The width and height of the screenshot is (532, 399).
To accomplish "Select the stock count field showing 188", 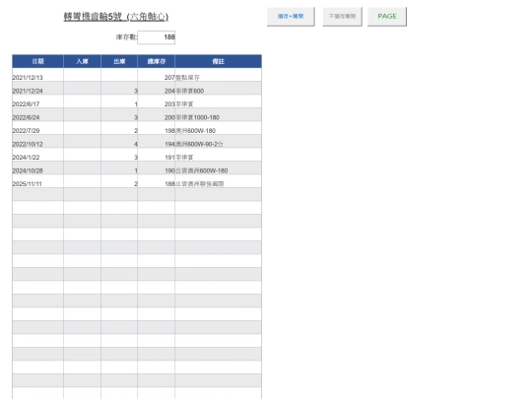I will click(x=157, y=37).
